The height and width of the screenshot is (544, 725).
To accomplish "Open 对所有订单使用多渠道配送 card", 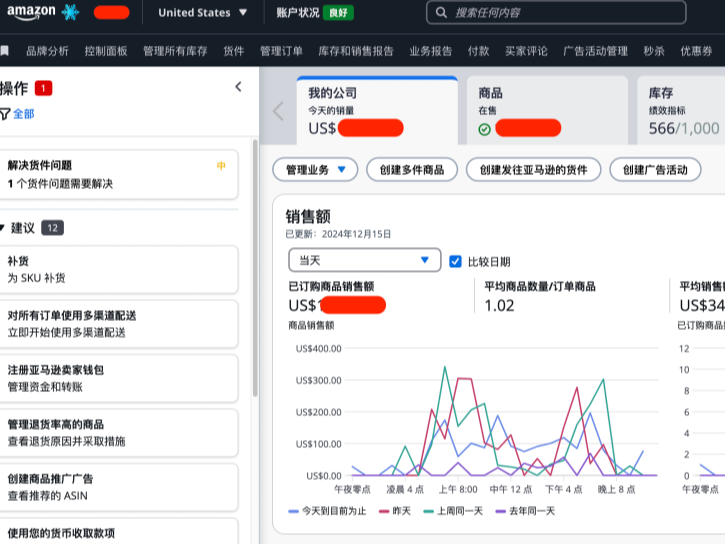I will [x=119, y=324].
